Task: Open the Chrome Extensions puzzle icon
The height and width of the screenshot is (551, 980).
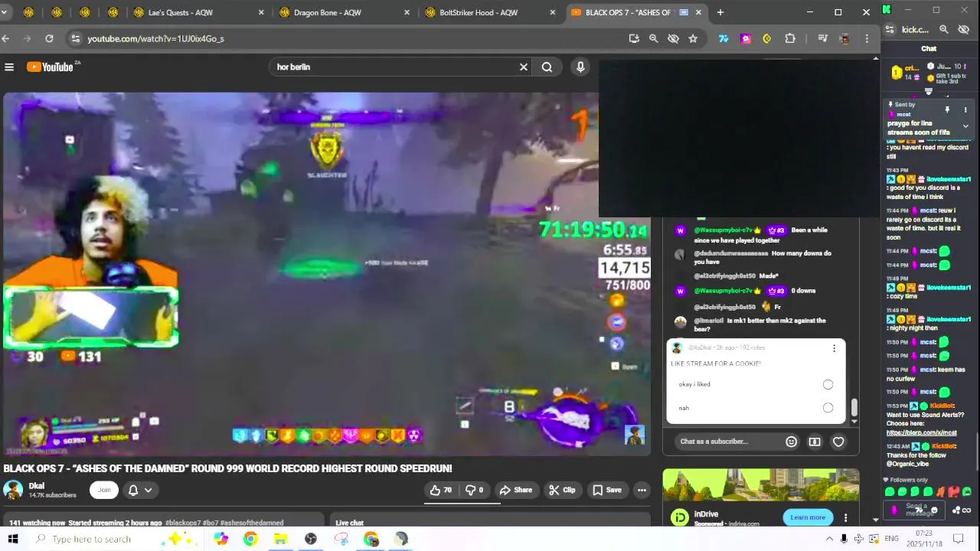Action: click(x=790, y=38)
